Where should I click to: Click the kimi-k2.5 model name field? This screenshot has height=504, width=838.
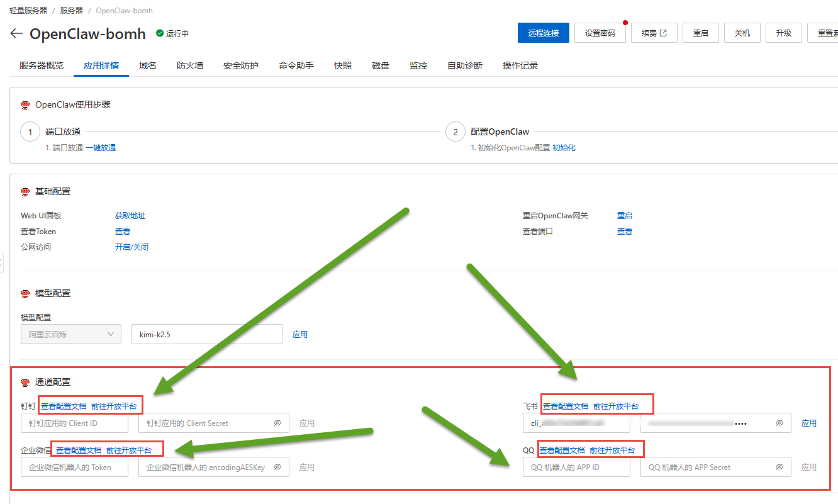206,335
